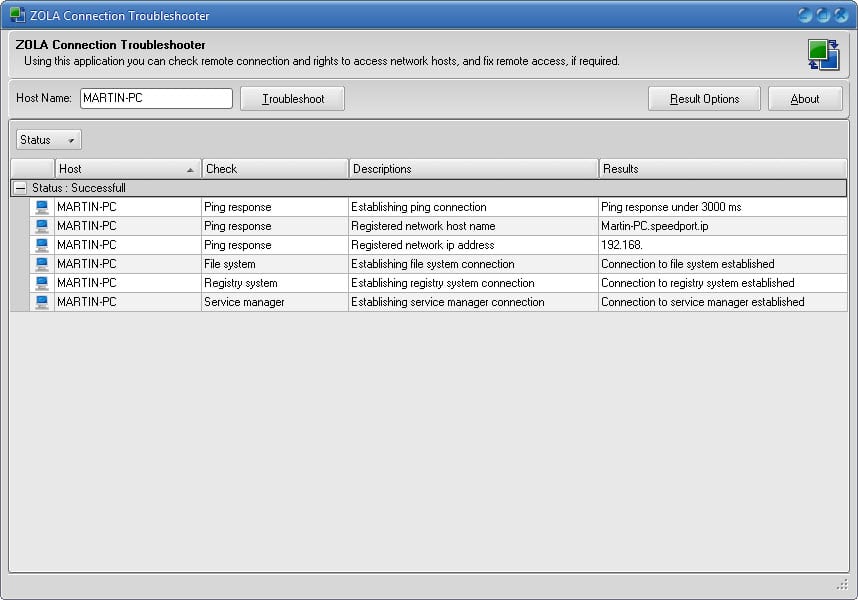Viewport: 858px width, 600px height.
Task: Click the computer icon on the Registered network host name row
Action: (41, 226)
